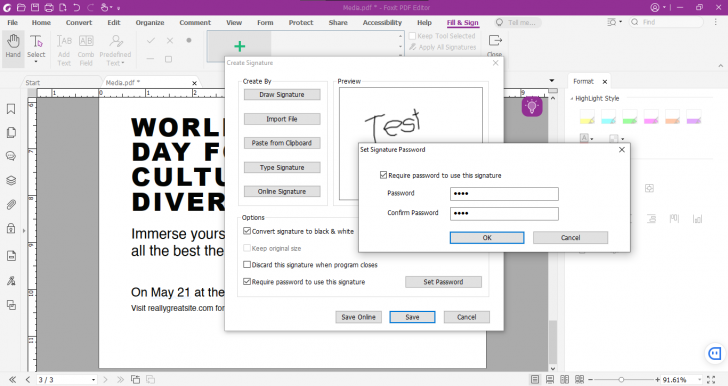Viewport: 728px width, 386px height.
Task: Go to first page with double-left arrow
Action: point(13,379)
